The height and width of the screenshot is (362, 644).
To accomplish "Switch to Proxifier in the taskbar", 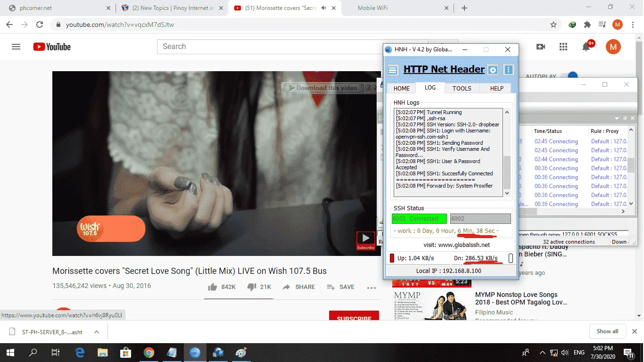I will [218, 352].
